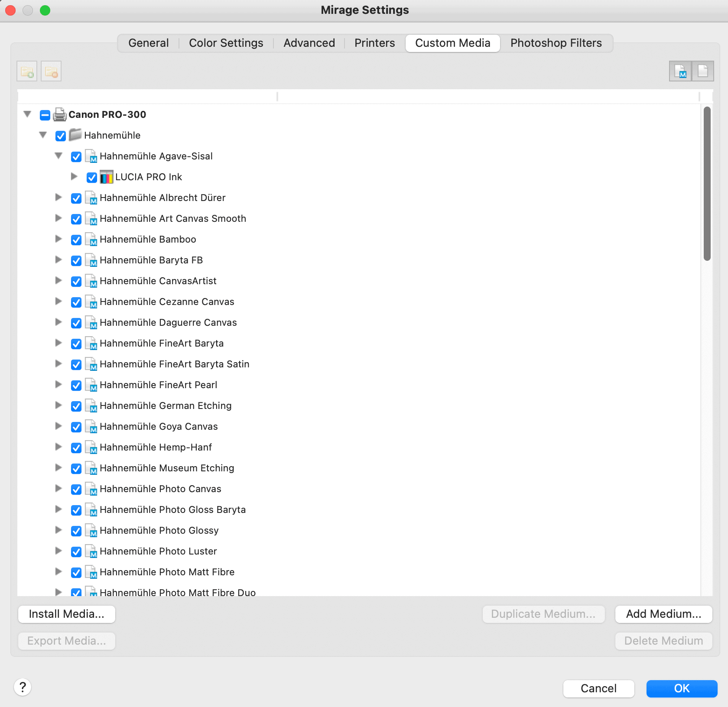Click the add media folder icon
This screenshot has width=728, height=707.
click(x=27, y=71)
